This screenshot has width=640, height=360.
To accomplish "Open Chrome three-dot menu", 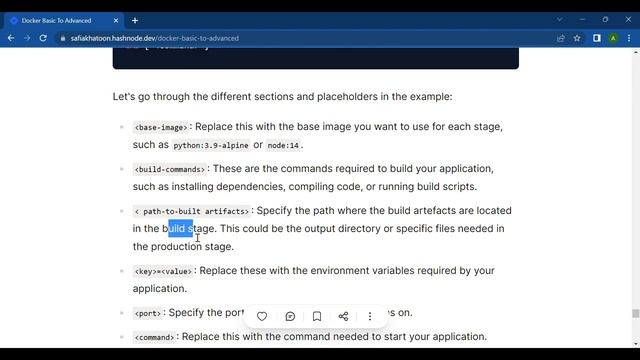I will pos(629,38).
